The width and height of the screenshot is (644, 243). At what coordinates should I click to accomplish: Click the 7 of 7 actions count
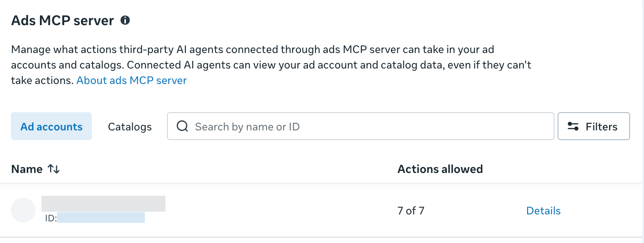[411, 210]
